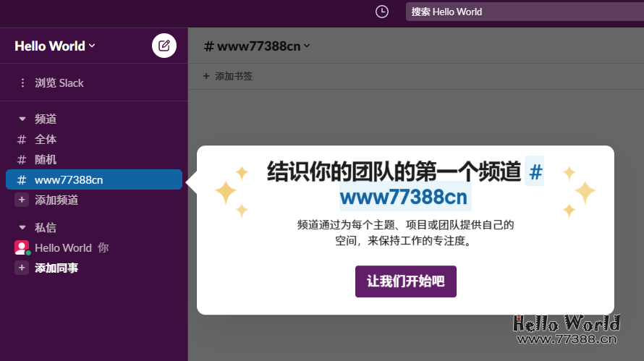Open the # www77388cn channel header dropdown

tap(257, 46)
